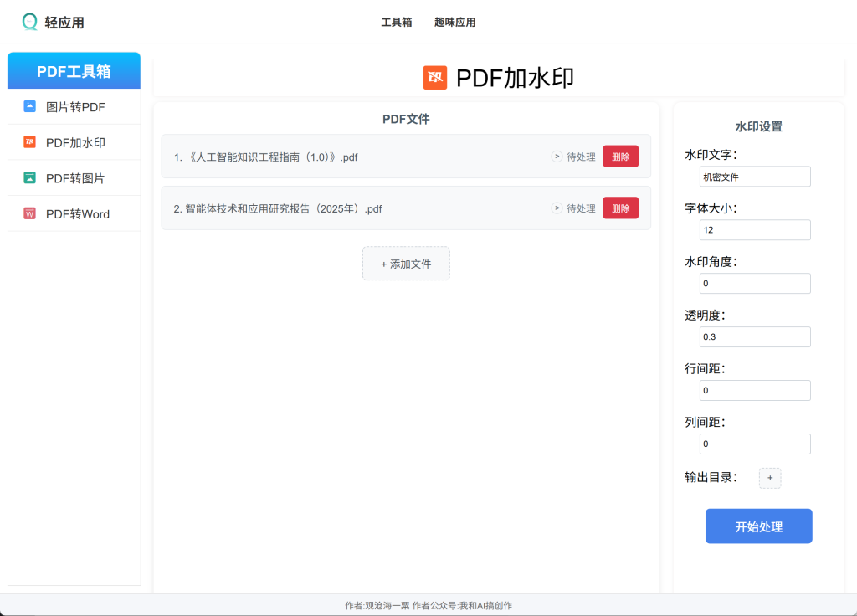The width and height of the screenshot is (857, 616).
Task: Click the 透明度 input field
Action: pyautogui.click(x=755, y=336)
